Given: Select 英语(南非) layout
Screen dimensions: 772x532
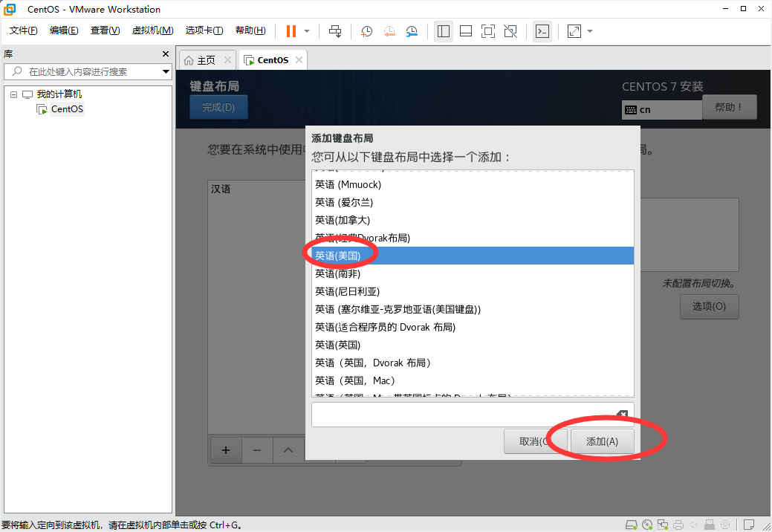Looking at the screenshot, I should coord(473,273).
